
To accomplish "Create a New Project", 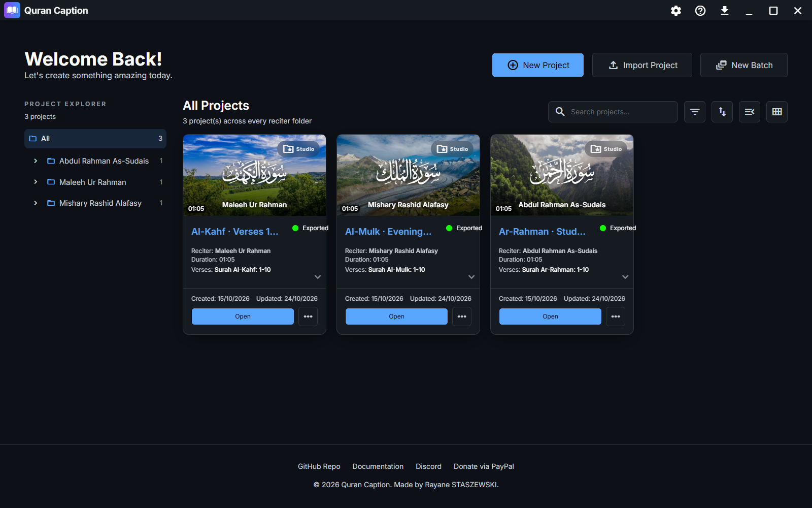I will click(538, 65).
